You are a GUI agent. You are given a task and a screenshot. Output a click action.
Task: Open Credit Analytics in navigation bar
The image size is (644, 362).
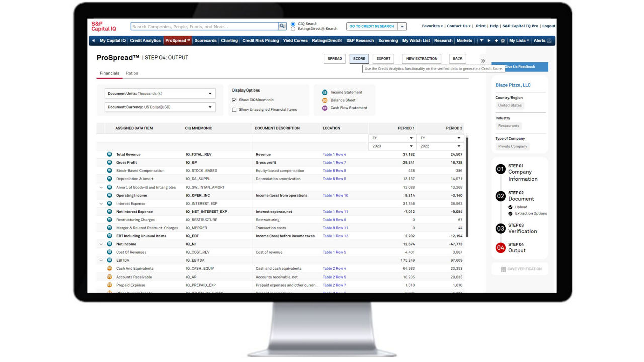click(x=145, y=41)
